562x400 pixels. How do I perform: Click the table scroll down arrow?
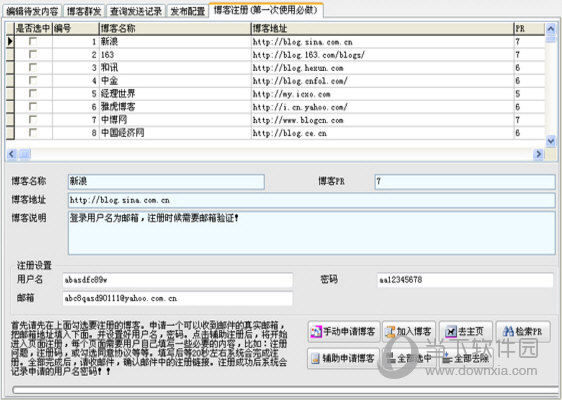point(551,141)
